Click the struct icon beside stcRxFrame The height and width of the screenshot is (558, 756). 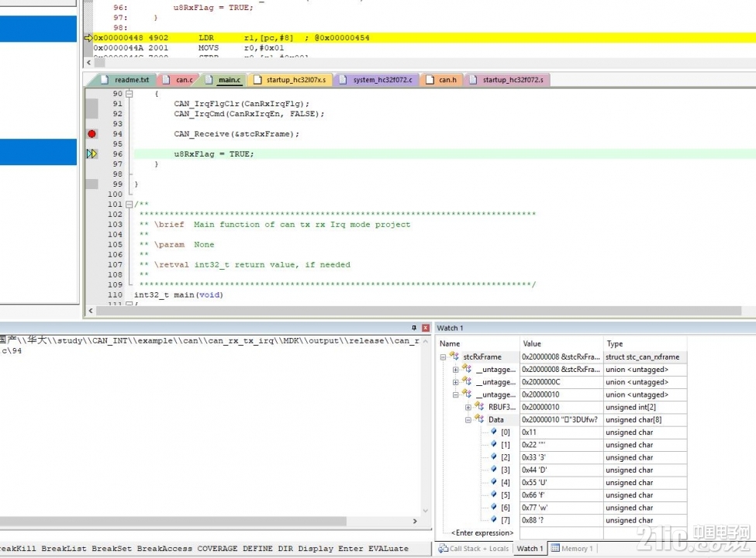pos(454,356)
